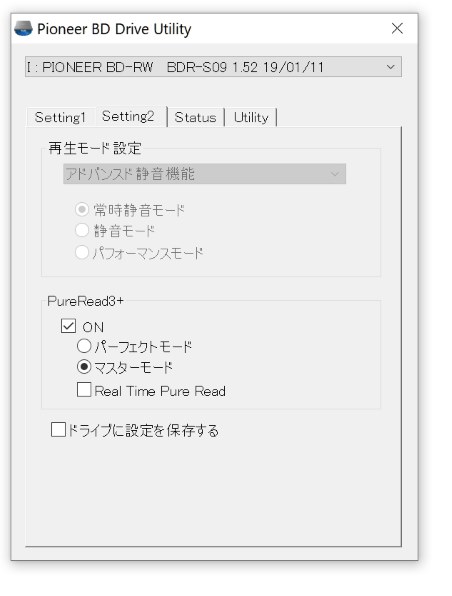
Task: Close the Pioneer BD Drive Utility window
Action: pyautogui.click(x=397, y=28)
